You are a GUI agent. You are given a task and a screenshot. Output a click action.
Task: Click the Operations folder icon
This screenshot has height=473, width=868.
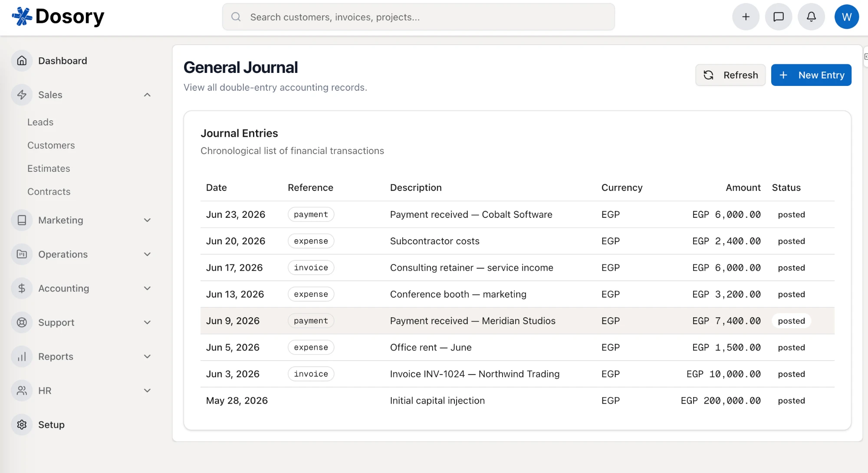(x=22, y=254)
